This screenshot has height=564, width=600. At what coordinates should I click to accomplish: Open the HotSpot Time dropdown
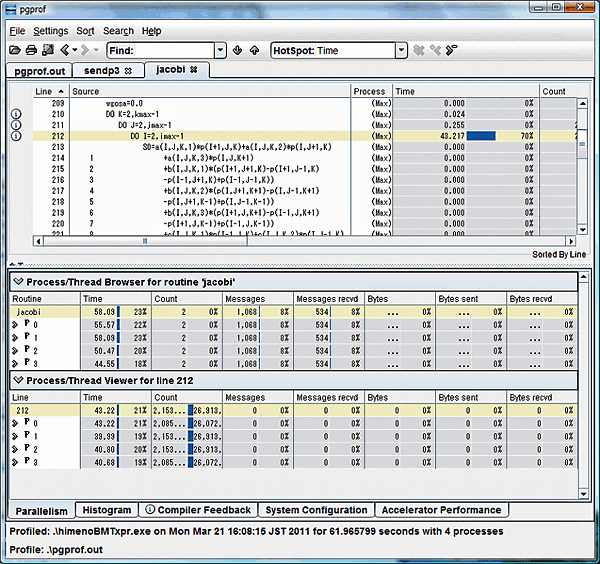tap(401, 50)
